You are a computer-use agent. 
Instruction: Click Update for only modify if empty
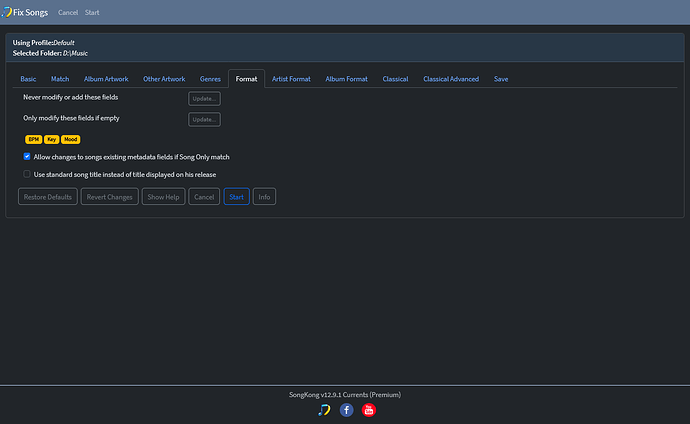tap(205, 119)
